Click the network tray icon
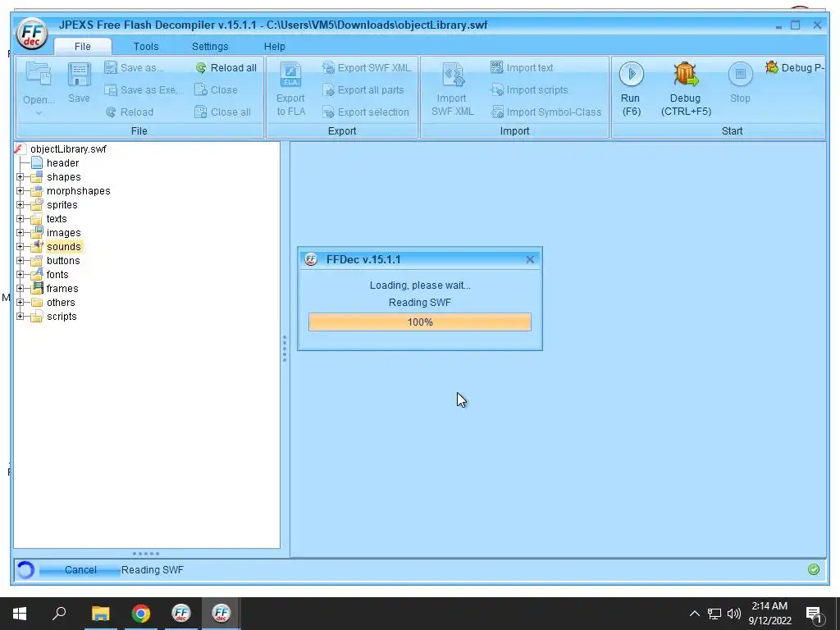840x630 pixels. 714,614
